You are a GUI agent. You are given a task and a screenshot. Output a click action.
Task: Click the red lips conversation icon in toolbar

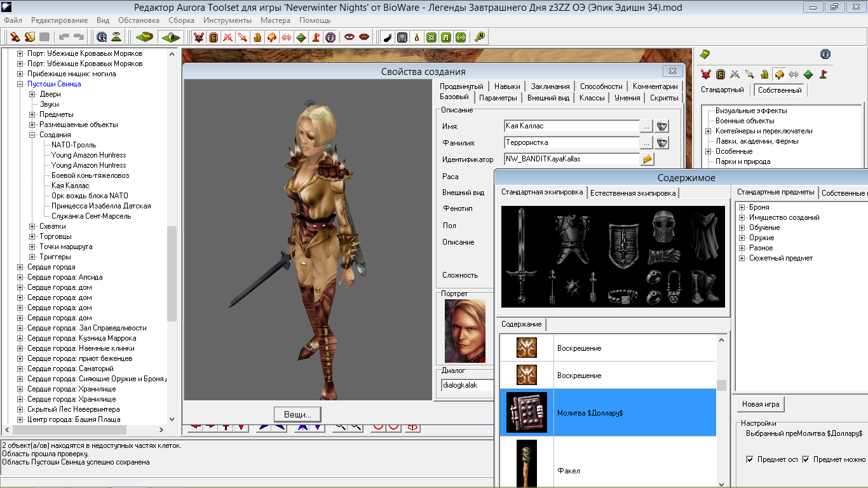364,37
